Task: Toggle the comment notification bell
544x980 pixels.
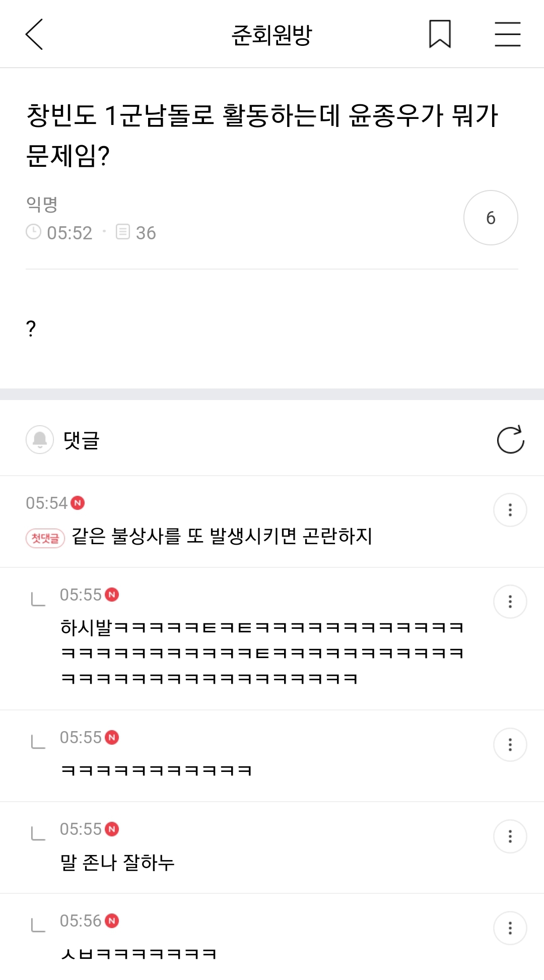Action: click(40, 440)
